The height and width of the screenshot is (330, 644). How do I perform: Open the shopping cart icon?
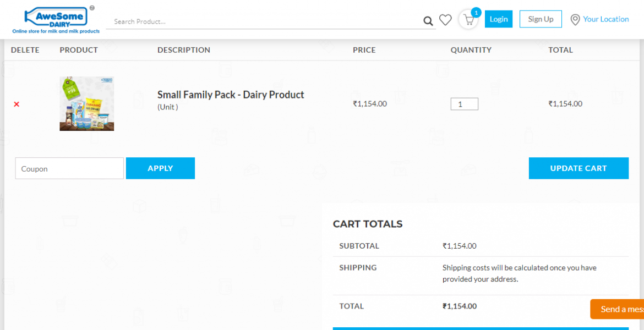[x=468, y=20]
